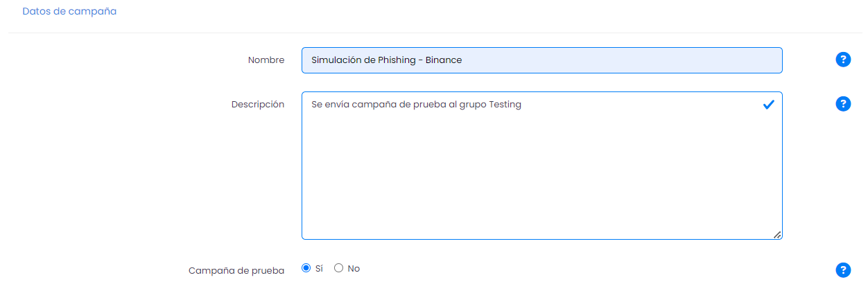Focus the Nombre input field

(542, 60)
